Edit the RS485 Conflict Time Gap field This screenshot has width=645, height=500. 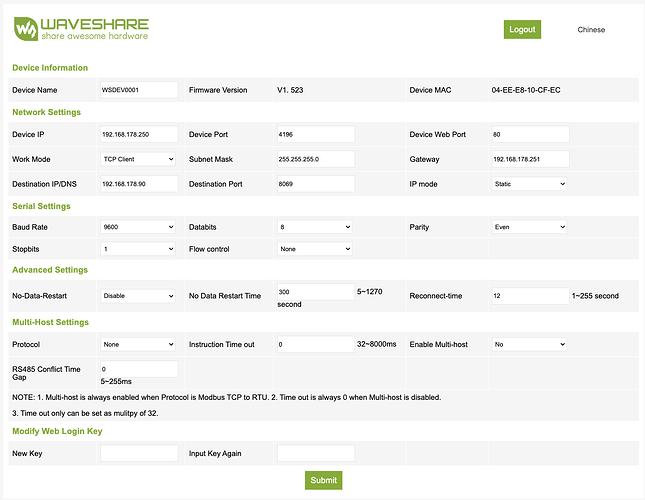pyautogui.click(x=139, y=369)
